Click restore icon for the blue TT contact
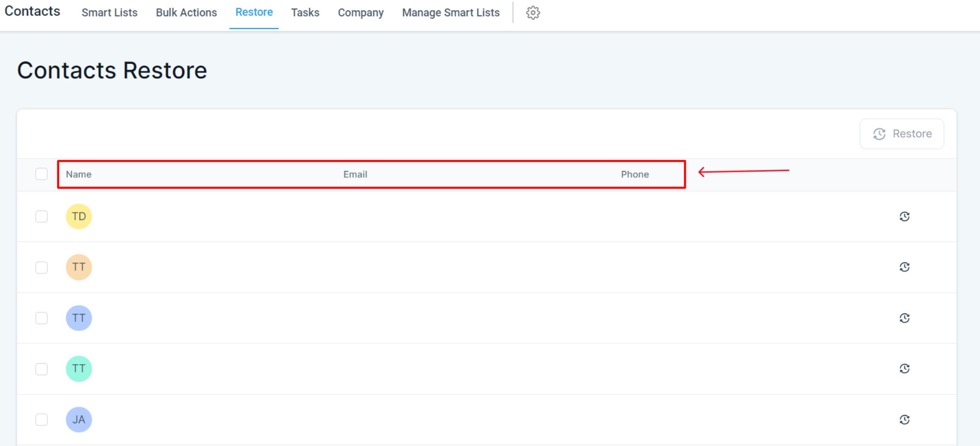This screenshot has height=446, width=980. click(904, 318)
